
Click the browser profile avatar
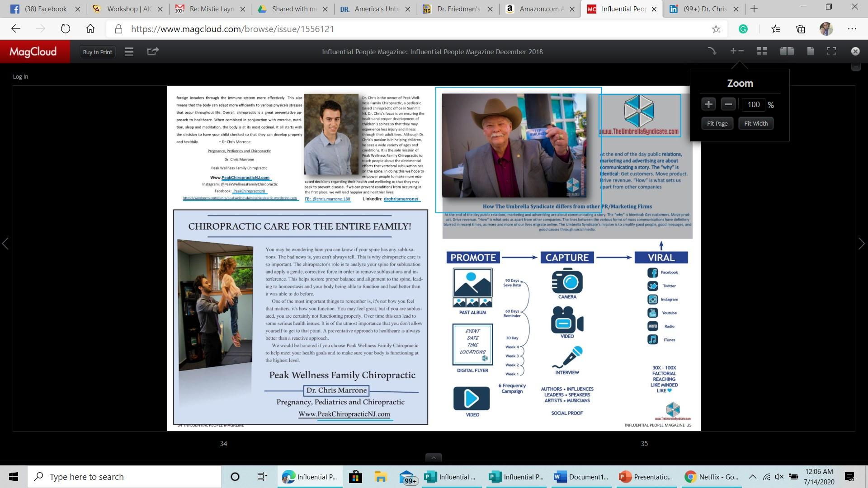click(826, 29)
